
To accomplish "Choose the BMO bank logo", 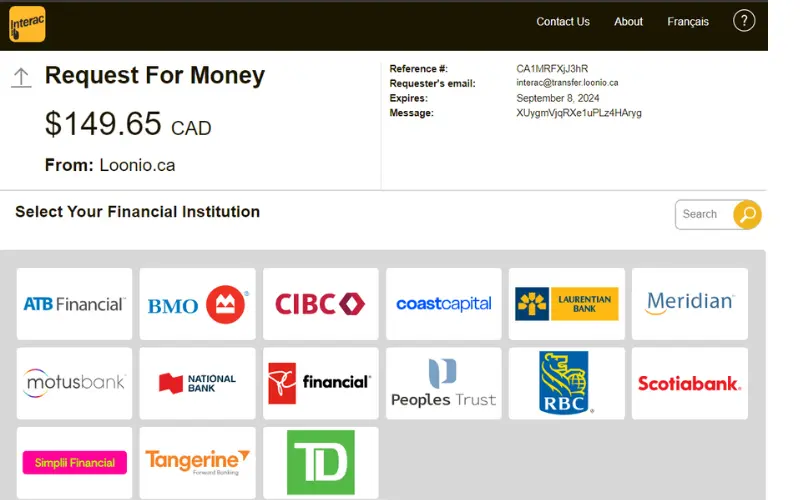I will (x=197, y=304).
